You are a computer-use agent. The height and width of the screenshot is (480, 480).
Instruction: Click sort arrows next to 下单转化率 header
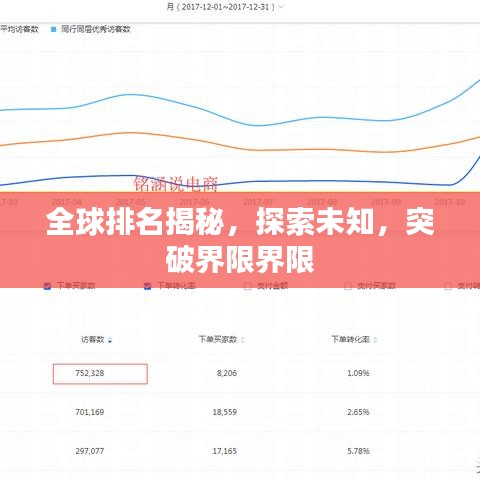point(375,340)
